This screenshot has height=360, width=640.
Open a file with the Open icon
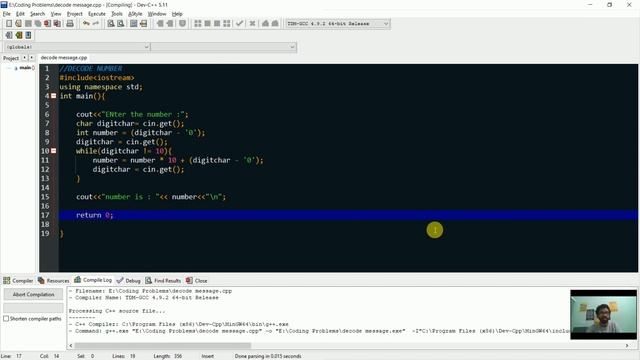click(18, 24)
